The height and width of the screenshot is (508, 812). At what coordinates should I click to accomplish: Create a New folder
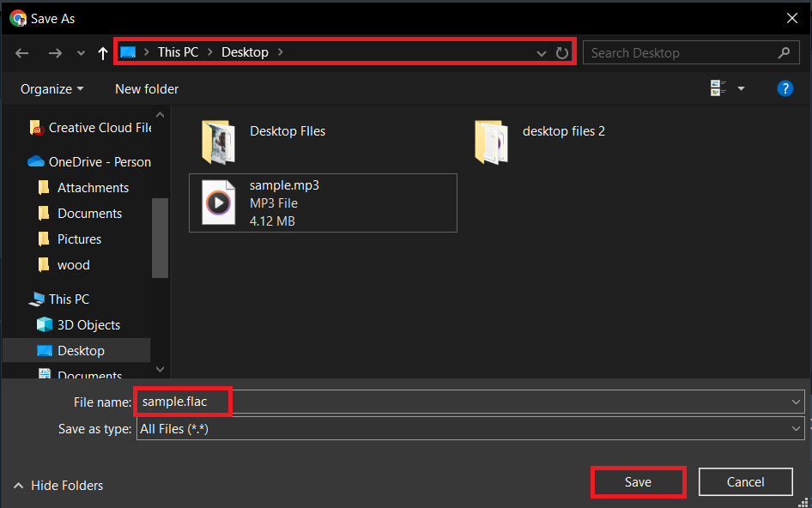(146, 88)
